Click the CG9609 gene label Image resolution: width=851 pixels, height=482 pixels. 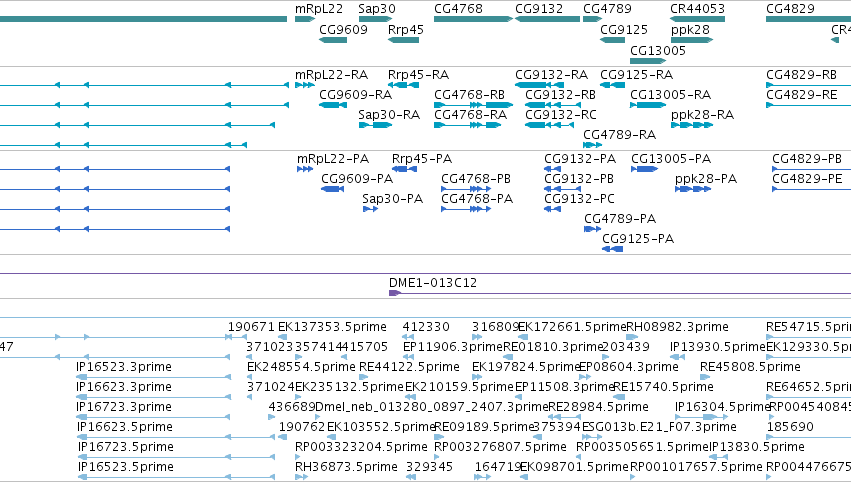(343, 29)
